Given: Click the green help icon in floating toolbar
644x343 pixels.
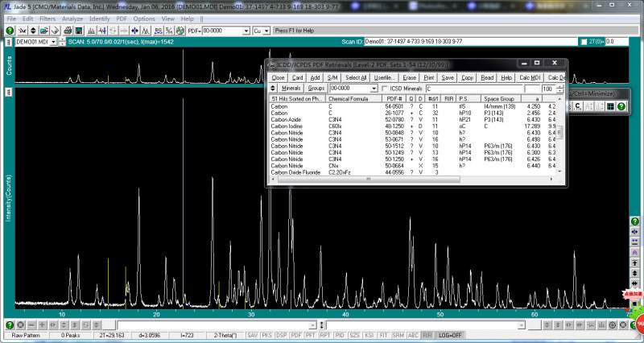Looking at the screenshot, I should (x=621, y=106).
